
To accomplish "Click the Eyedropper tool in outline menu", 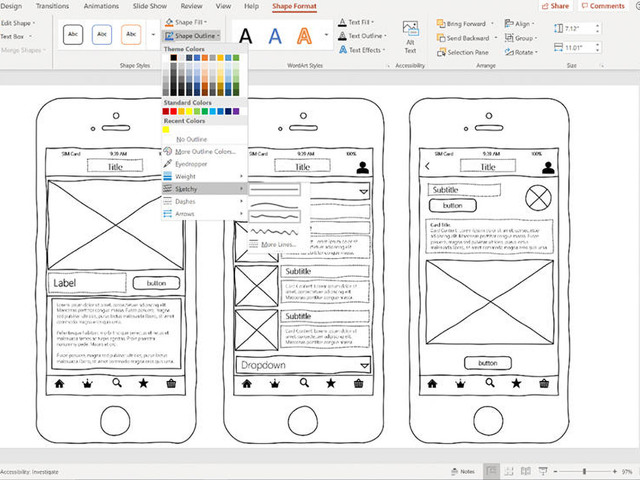I will (x=185, y=164).
